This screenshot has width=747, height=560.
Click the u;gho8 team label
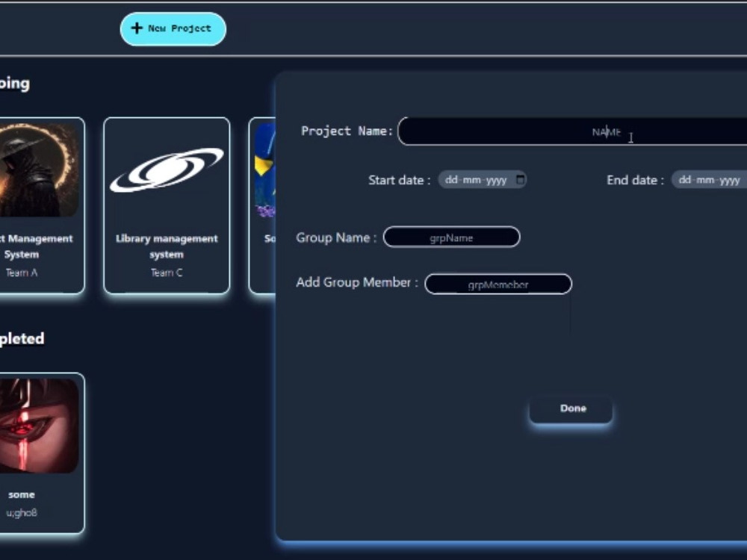click(x=22, y=513)
